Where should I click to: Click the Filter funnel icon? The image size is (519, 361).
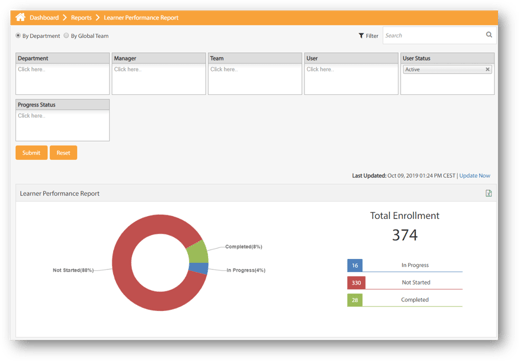coord(361,36)
